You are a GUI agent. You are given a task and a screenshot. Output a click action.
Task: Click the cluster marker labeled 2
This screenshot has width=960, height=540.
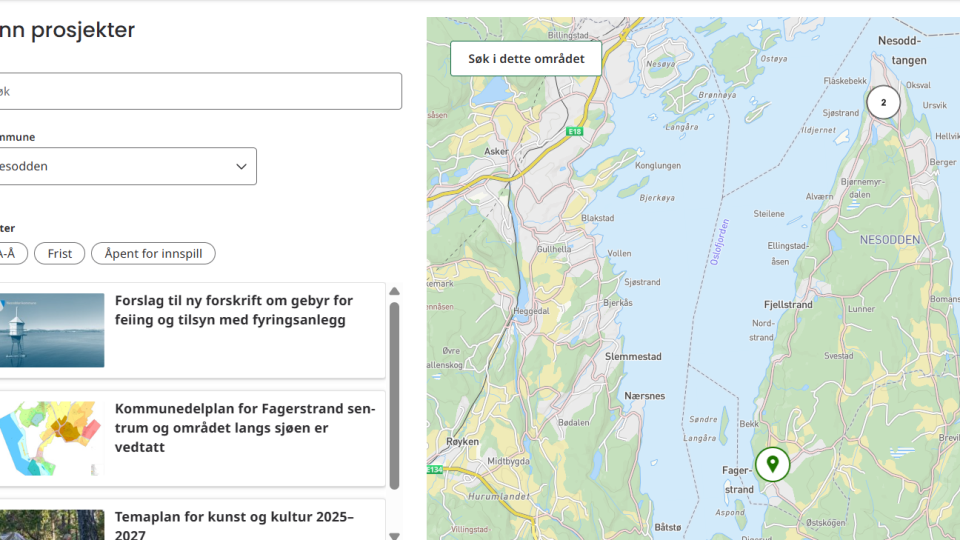(x=883, y=102)
